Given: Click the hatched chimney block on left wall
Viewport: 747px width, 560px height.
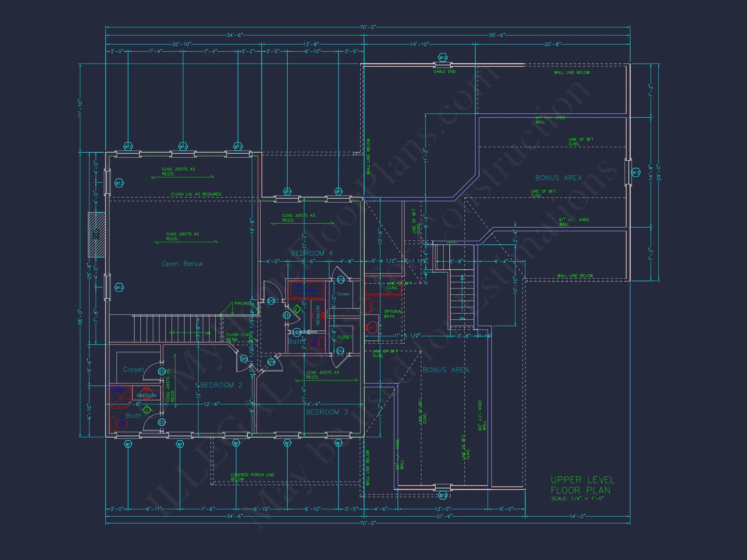Looking at the screenshot, I should click(97, 235).
